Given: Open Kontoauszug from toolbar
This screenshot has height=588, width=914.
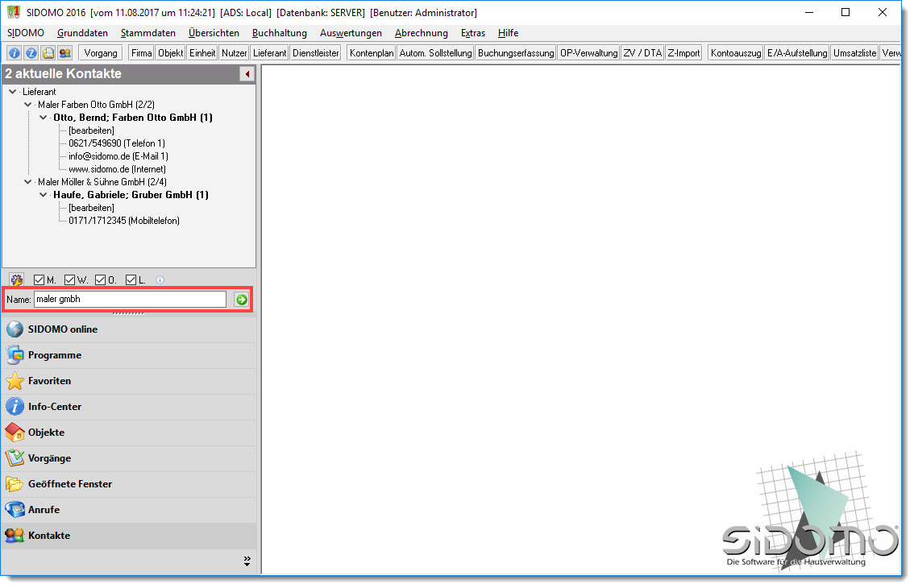Looking at the screenshot, I should [736, 53].
